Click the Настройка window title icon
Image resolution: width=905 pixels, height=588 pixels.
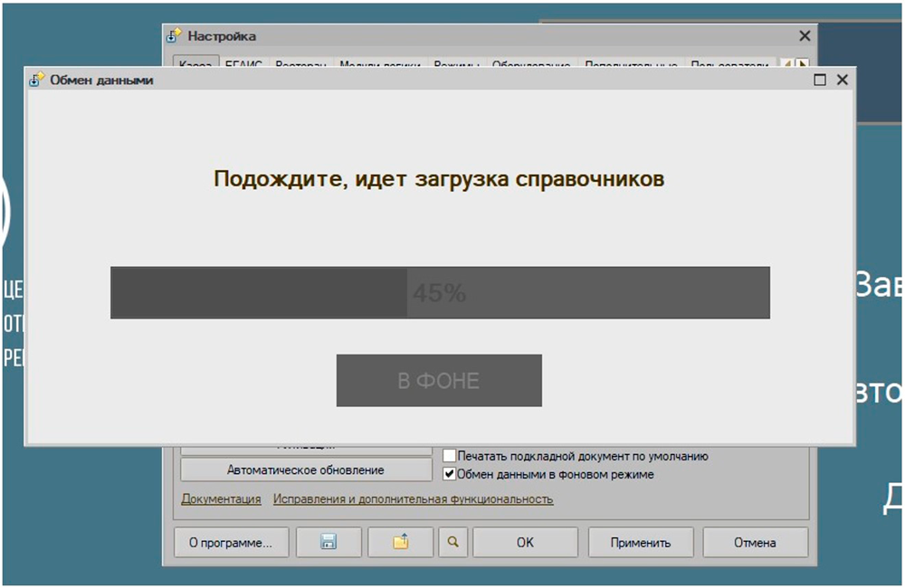pos(175,36)
